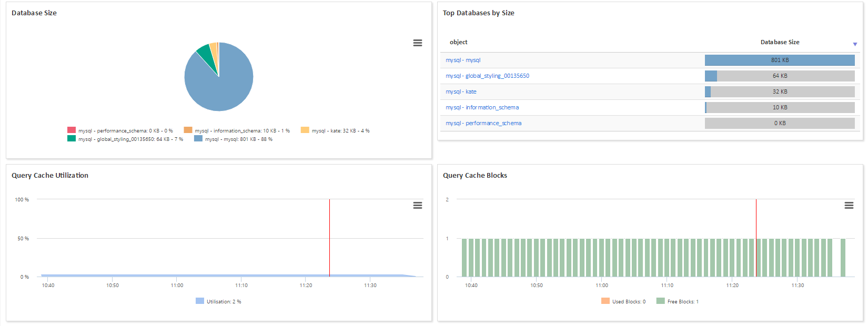Image resolution: width=868 pixels, height=326 pixels.
Task: Click the 11:00 label on Utilization chart axis
Action: (x=177, y=285)
